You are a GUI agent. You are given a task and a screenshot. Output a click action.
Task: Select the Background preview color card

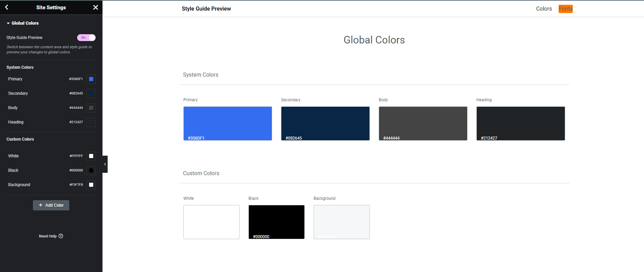click(342, 222)
